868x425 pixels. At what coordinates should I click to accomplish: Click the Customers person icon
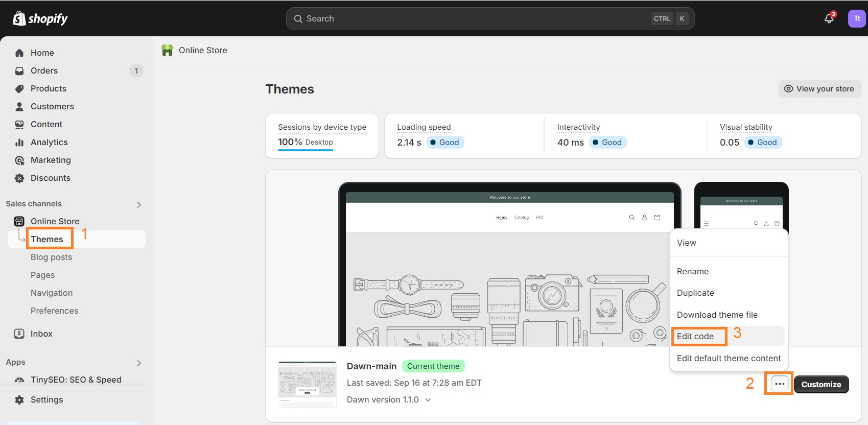[x=19, y=106]
